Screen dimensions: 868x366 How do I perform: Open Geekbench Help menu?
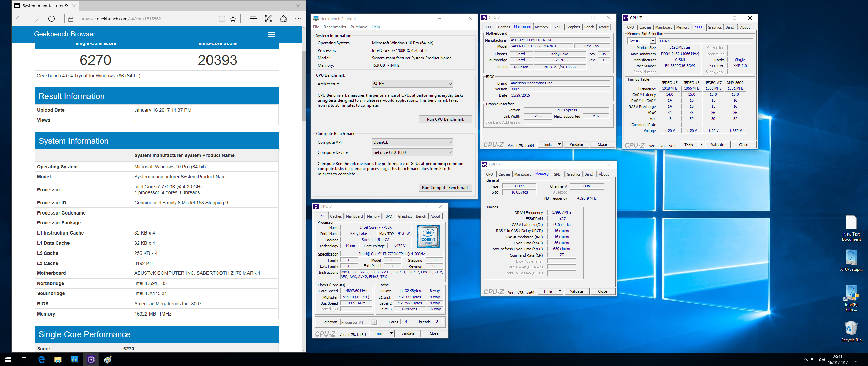click(376, 27)
